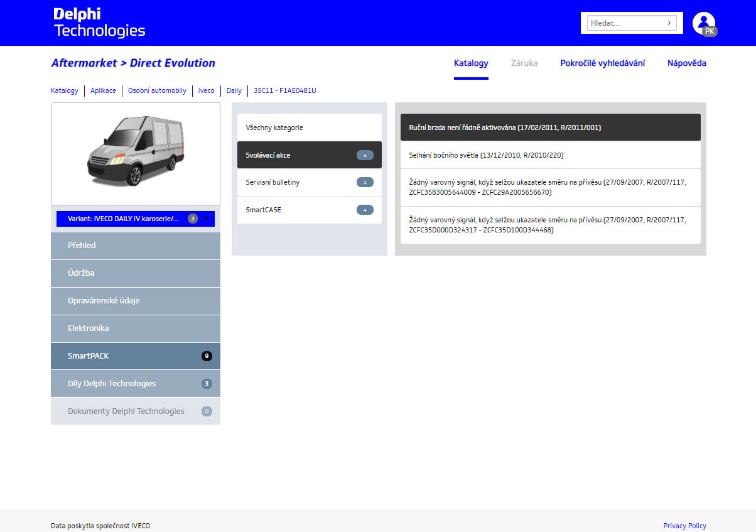Image resolution: width=756 pixels, height=532 pixels.
Task: Go to Aplikace breadcrumb link
Action: pos(103,90)
